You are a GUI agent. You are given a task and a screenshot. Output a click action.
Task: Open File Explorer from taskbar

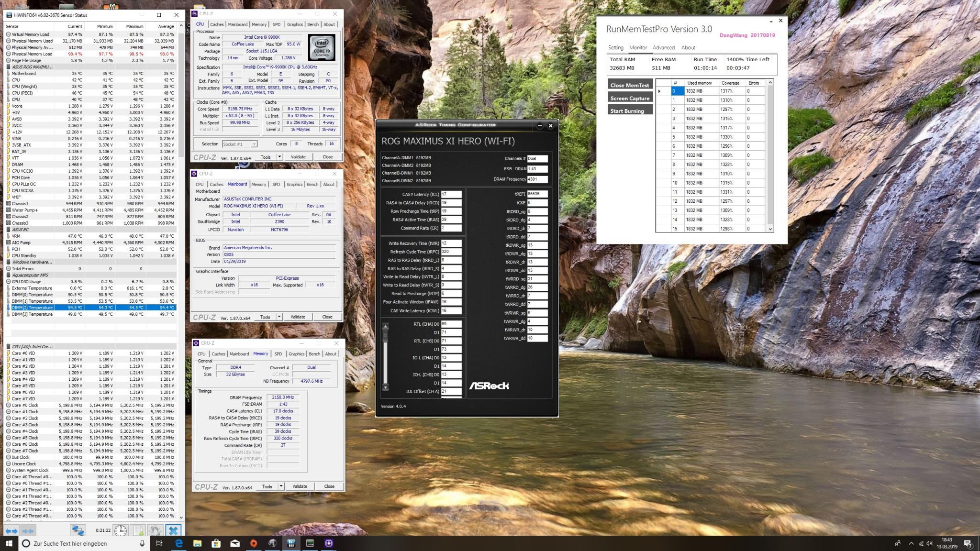tap(197, 543)
